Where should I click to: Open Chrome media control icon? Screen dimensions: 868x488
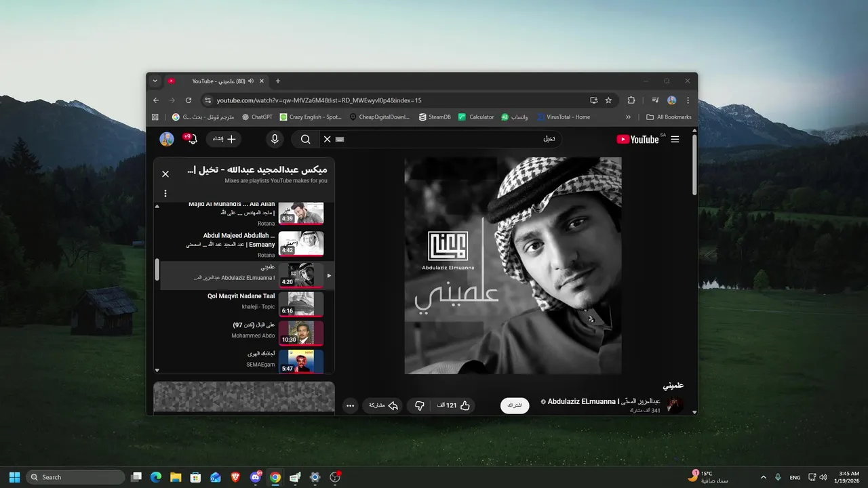(655, 100)
